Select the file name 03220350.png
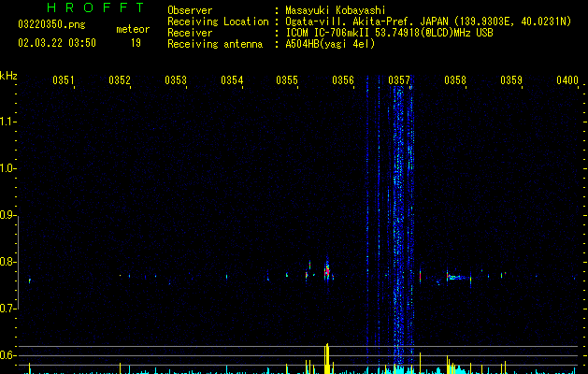The image size is (588, 374). [51, 24]
